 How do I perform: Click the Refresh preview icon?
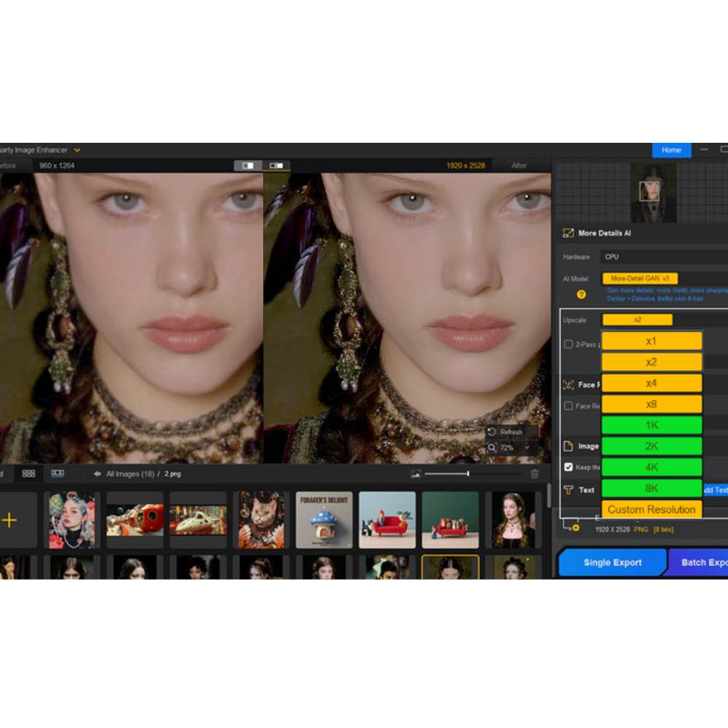coord(492,432)
